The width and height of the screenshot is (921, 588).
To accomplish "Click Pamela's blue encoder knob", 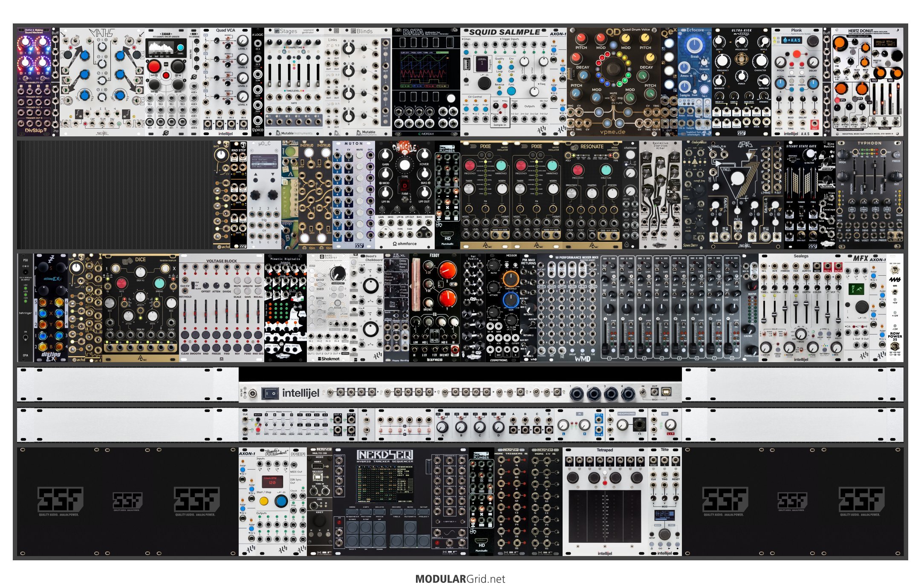I will [280, 501].
